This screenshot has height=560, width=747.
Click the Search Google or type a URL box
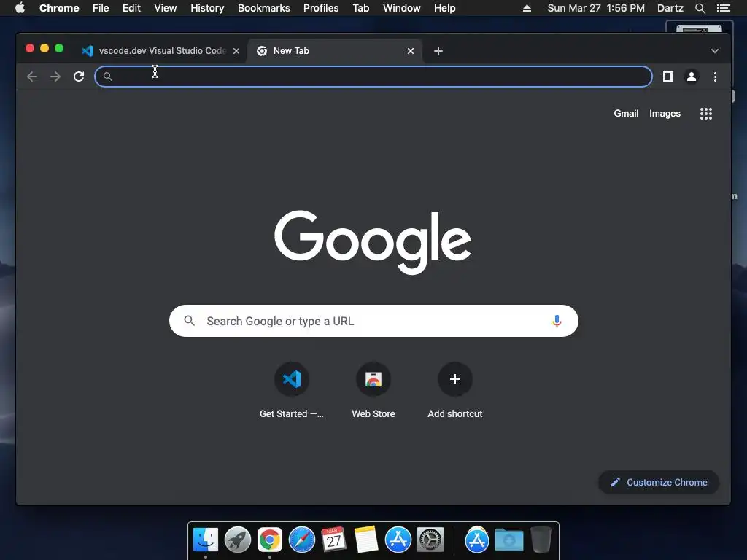pos(373,321)
